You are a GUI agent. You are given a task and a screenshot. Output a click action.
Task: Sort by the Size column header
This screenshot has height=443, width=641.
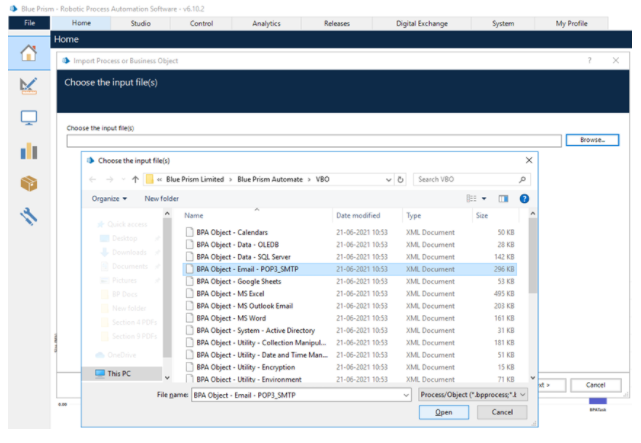[482, 215]
